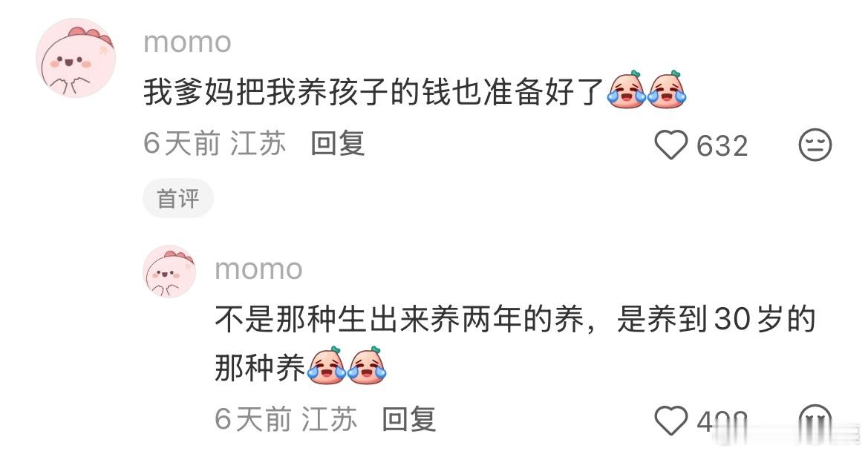This screenshot has width=868, height=454.
Task: Select the reply text starting with 不是那种生出来
Action: (515, 343)
